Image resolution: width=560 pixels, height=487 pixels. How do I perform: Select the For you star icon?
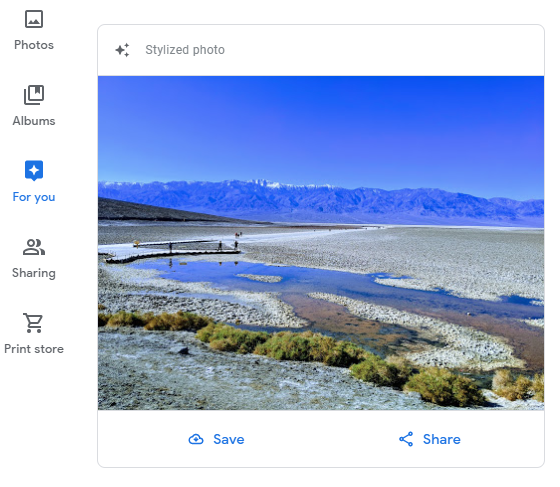[34, 171]
